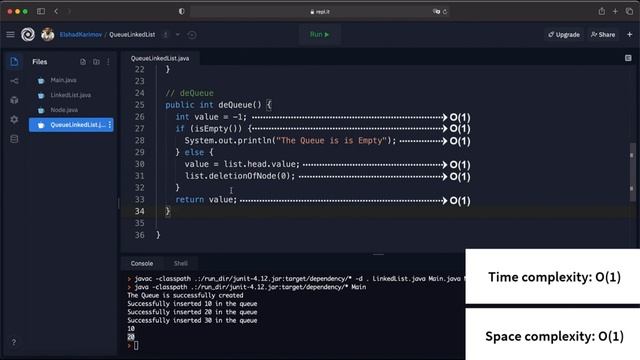The width and height of the screenshot is (640, 360).
Task: Click the Files panel heading
Action: point(40,62)
